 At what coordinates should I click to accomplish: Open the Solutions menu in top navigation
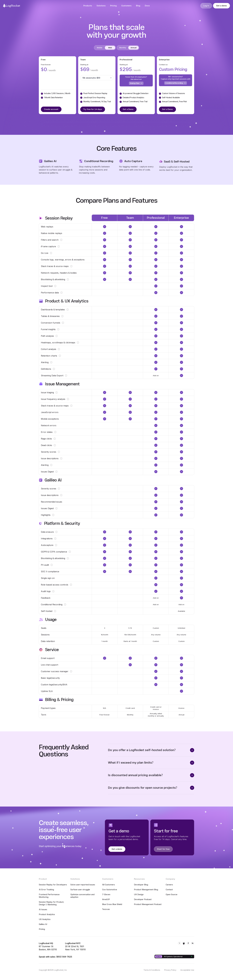[x=101, y=6]
